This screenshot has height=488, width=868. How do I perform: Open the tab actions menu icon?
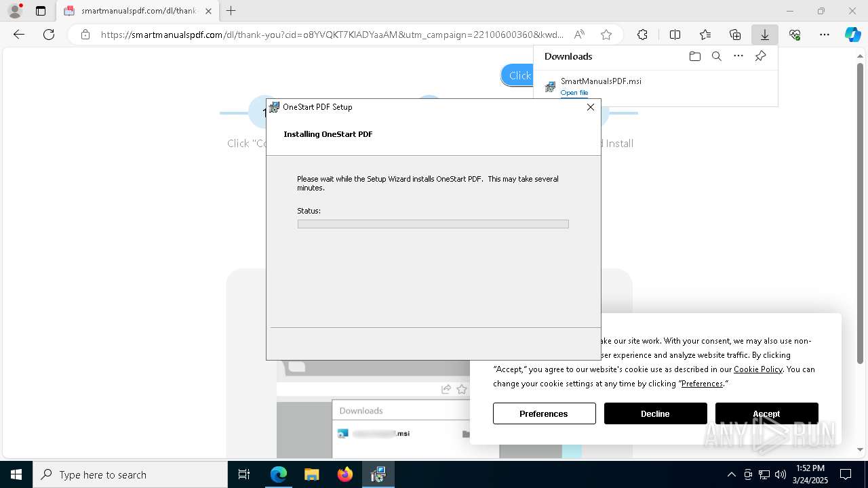(x=41, y=11)
